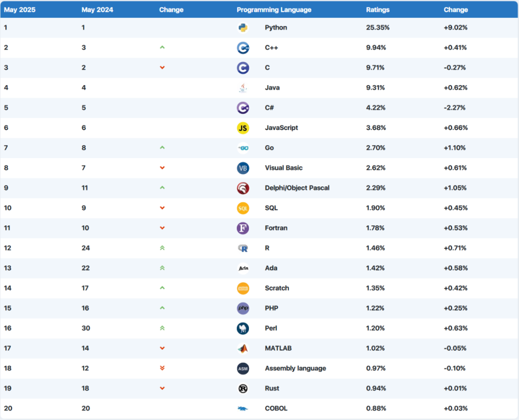The image size is (519, 420).
Task: Click the Fortran F logo icon
Action: pos(243,228)
